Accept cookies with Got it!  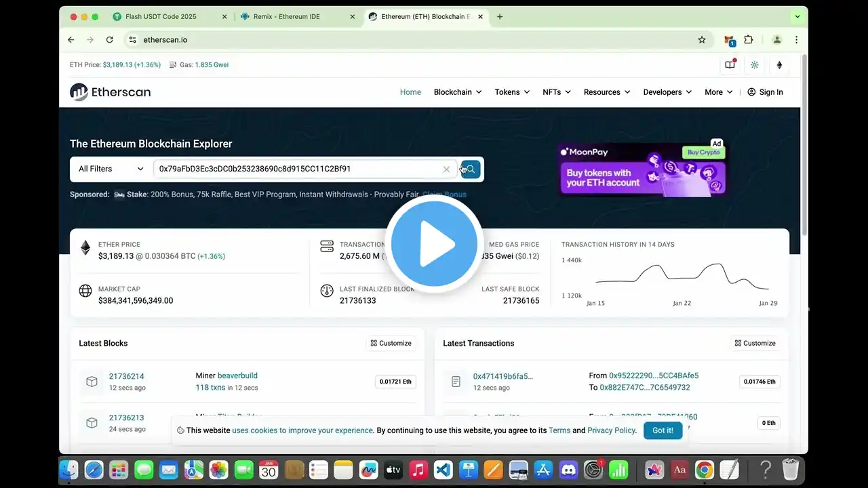click(663, 430)
